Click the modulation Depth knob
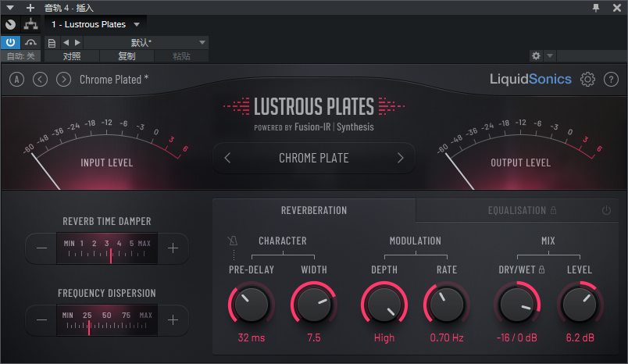 [384, 305]
